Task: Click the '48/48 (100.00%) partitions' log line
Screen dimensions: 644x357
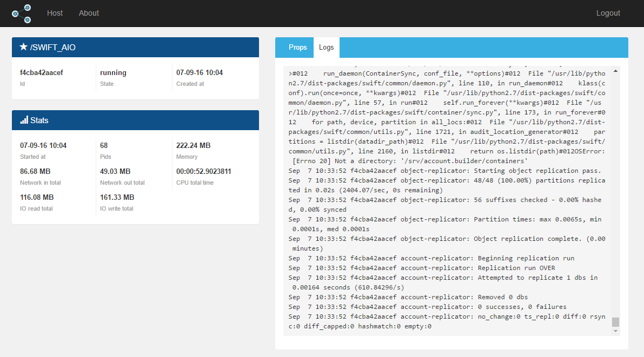Action: [x=447, y=185]
